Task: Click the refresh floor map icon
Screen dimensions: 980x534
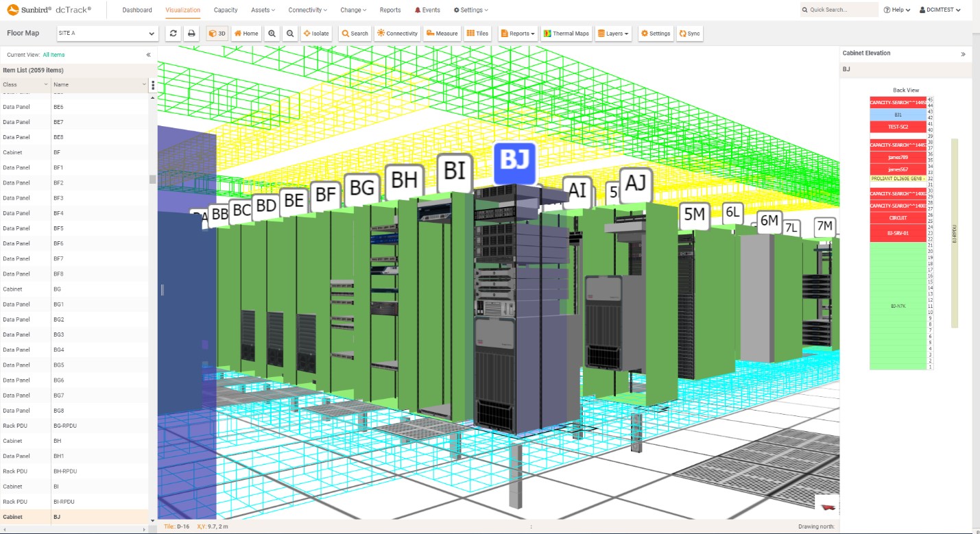Action: pyautogui.click(x=174, y=34)
